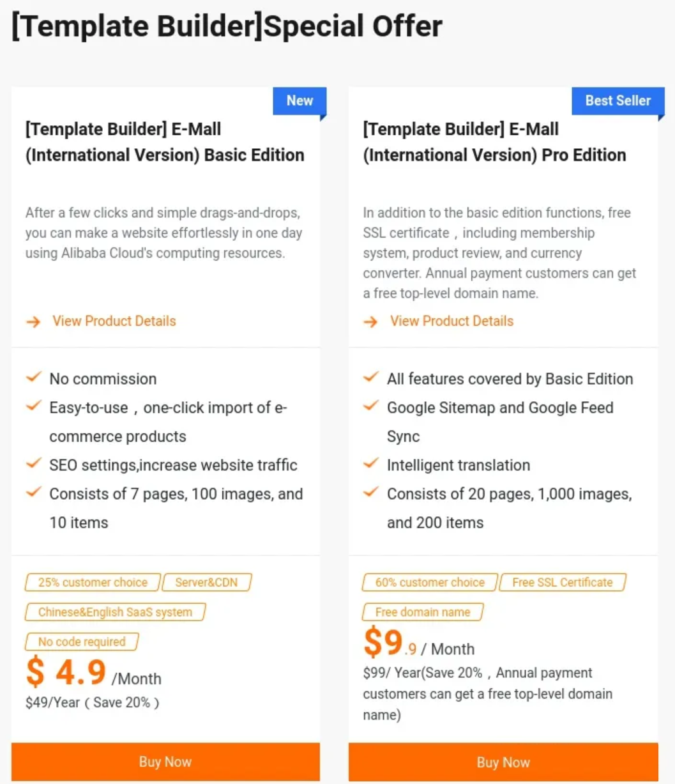The height and width of the screenshot is (784, 675).
Task: Buy the Basic Edition plan now
Action: pos(165,762)
